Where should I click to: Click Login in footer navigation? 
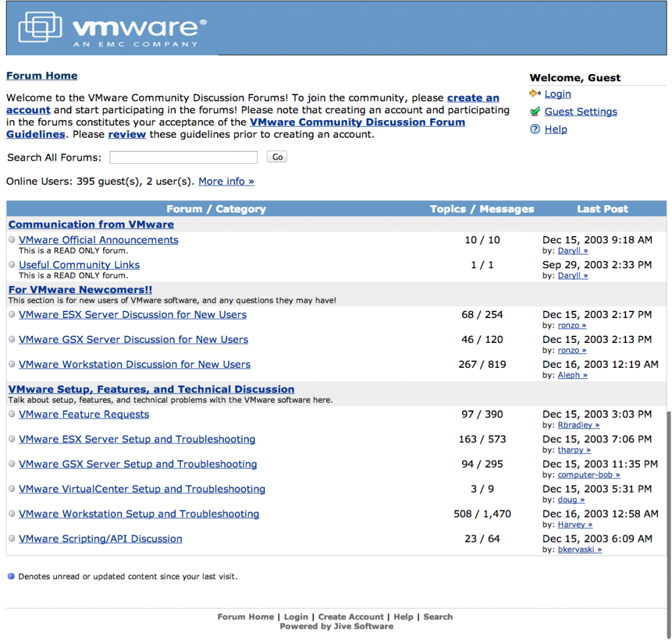coord(296,617)
